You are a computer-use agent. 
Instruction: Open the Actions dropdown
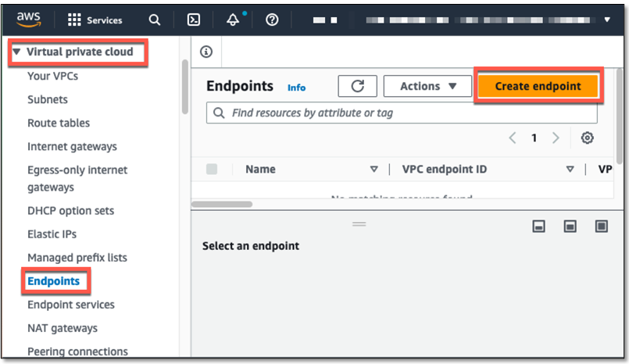click(x=428, y=86)
